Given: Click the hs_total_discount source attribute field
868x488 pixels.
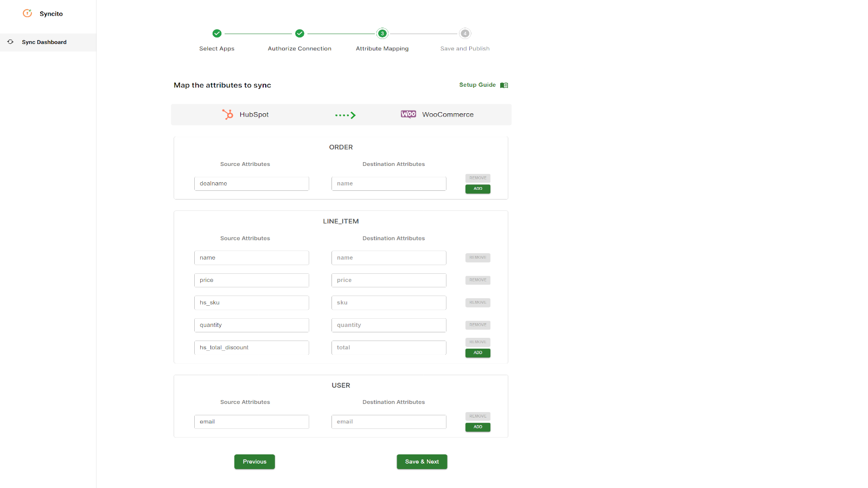Looking at the screenshot, I should 251,348.
